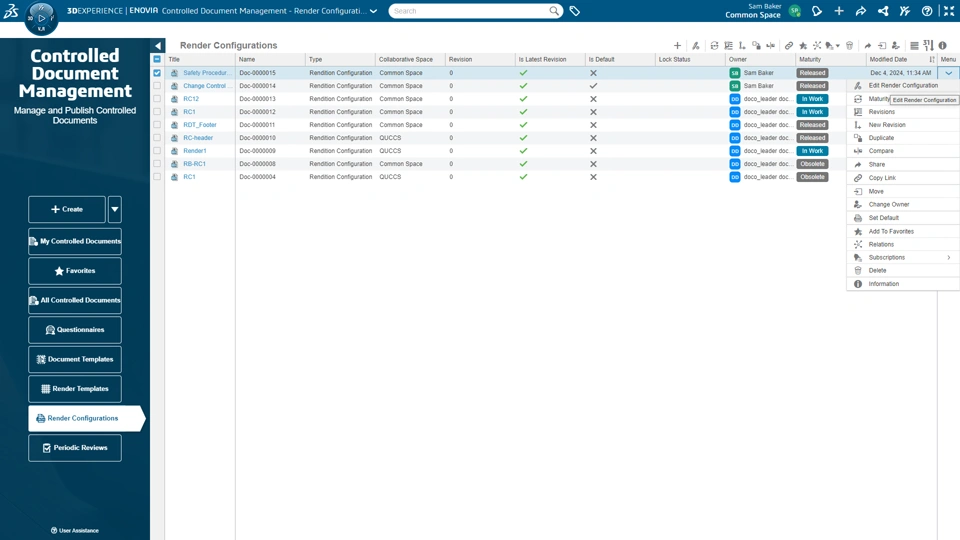Click the User Assistance link

coord(75,530)
